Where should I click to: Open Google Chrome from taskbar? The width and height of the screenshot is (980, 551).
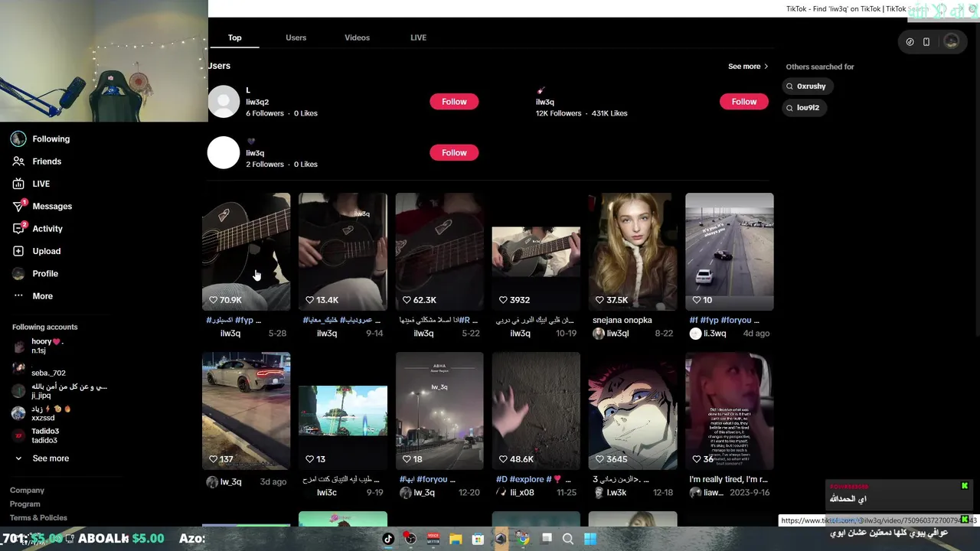tap(523, 539)
